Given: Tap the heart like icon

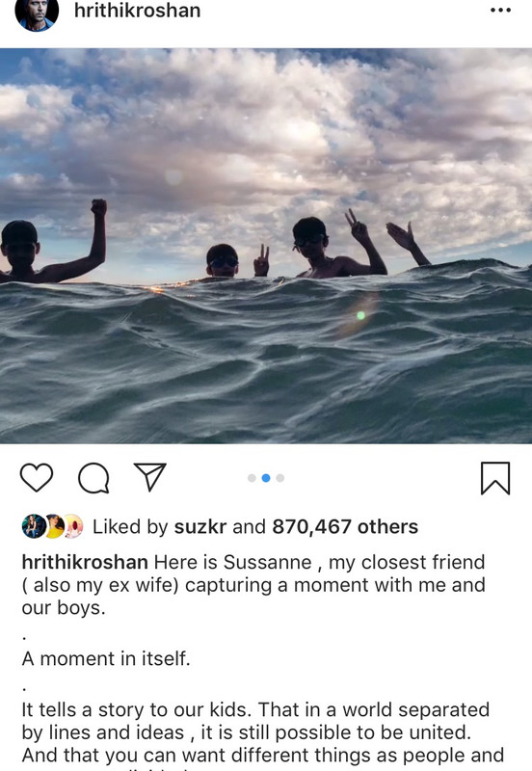Looking at the screenshot, I should pyautogui.click(x=37, y=477).
